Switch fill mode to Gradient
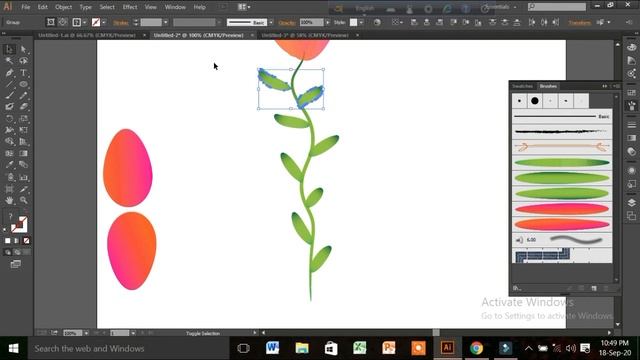 17,241
